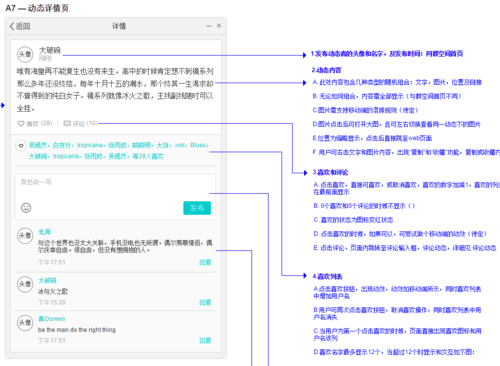Click the page heading A7 — 动态详情页
Screen dimensions: 500x366
pyautogui.click(x=37, y=8)
